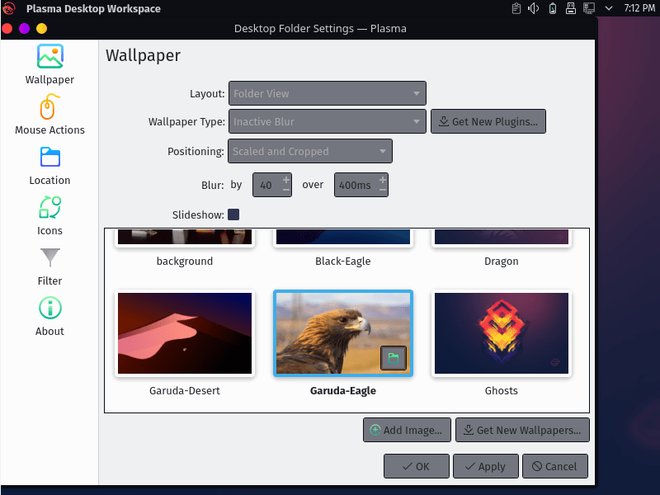660x495 pixels.
Task: Show the About page
Action: coord(50,317)
